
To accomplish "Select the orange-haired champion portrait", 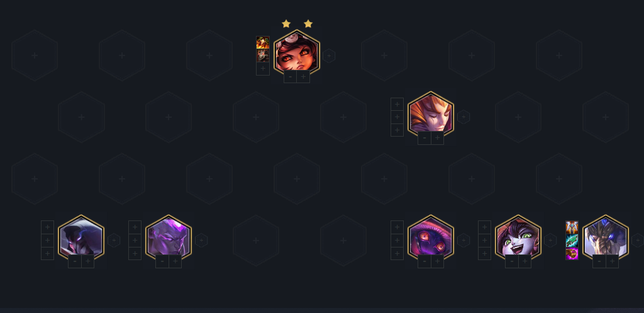I will click(x=430, y=114).
